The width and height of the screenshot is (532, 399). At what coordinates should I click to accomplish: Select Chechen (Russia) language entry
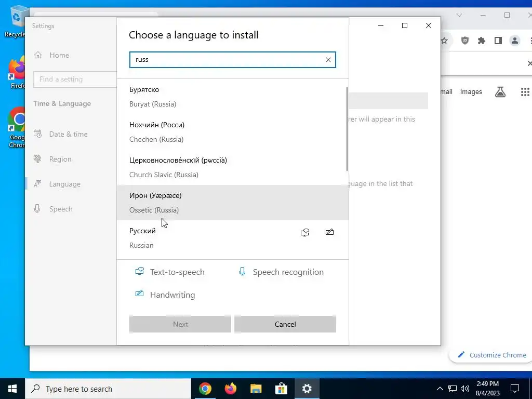point(232,132)
